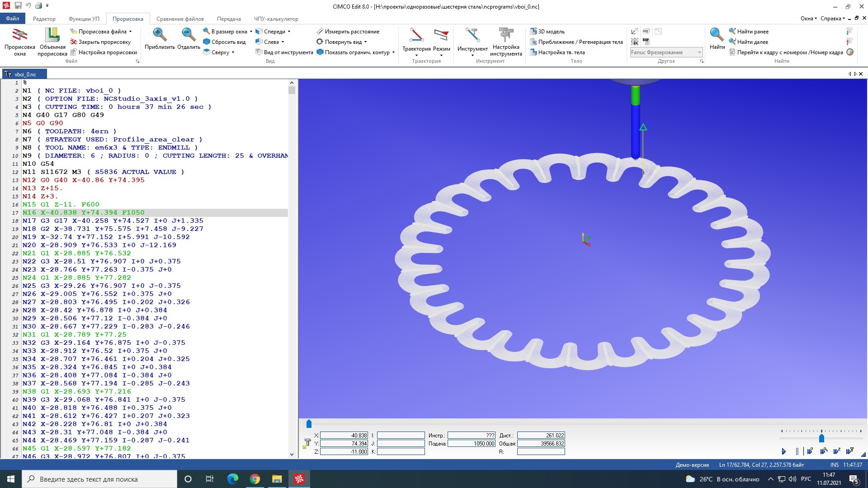Image resolution: width=868 pixels, height=488 pixels.
Task: Click the simulation progress slider handle
Action: click(x=309, y=424)
